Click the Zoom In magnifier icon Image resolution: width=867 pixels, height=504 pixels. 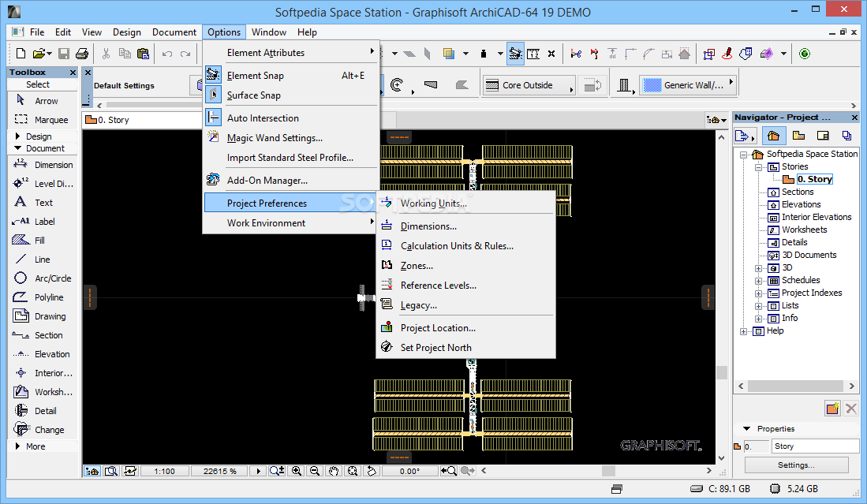297,471
